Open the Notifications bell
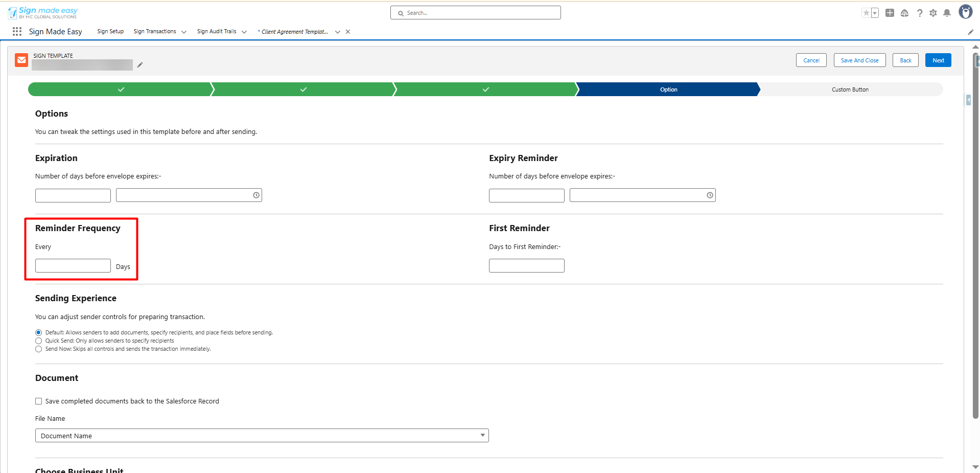980x473 pixels. click(947, 13)
